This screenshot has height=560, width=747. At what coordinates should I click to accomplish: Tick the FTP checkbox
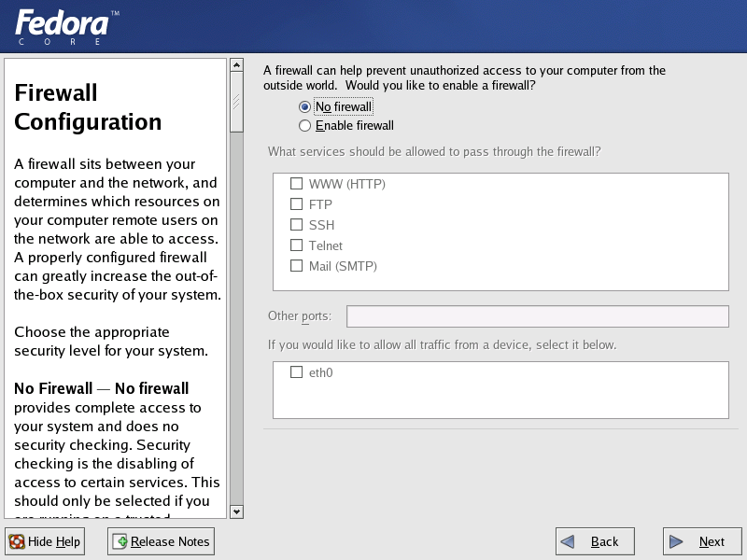click(x=296, y=203)
